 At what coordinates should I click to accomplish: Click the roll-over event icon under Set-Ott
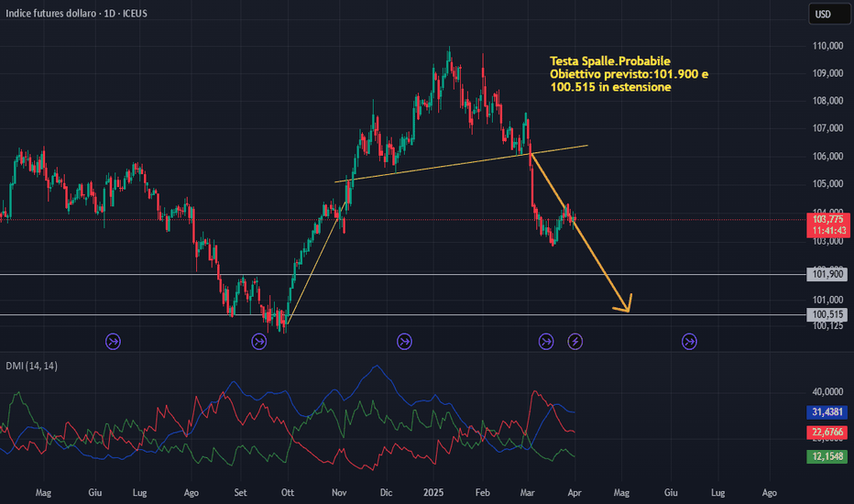click(258, 342)
